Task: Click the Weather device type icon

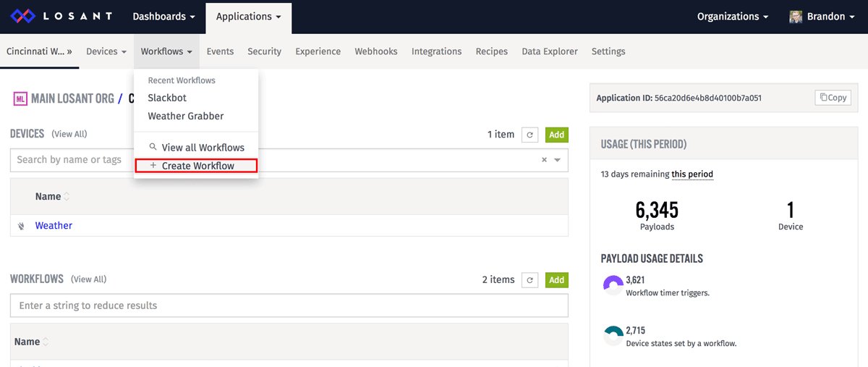Action: point(21,226)
